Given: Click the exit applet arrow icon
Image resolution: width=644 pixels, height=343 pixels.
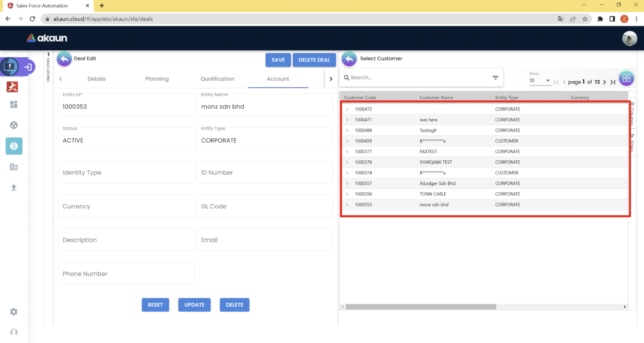Looking at the screenshot, I should [x=28, y=67].
